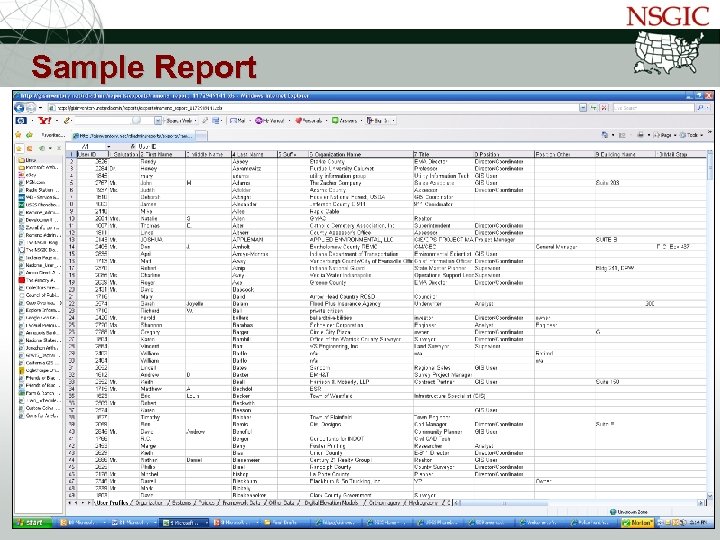Click the blank new tab button
720x540 pixels.
click(201, 135)
